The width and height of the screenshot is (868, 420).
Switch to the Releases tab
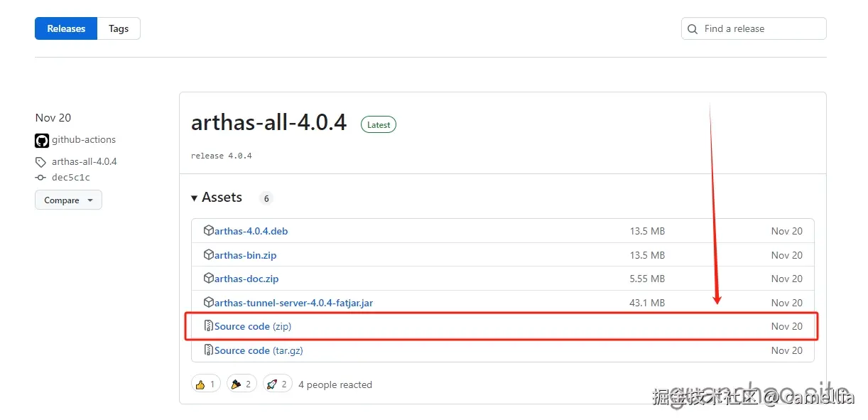tap(66, 28)
